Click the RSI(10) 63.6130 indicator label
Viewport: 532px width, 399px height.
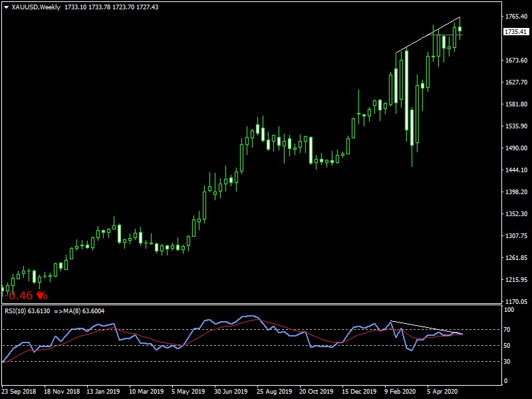pos(27,311)
